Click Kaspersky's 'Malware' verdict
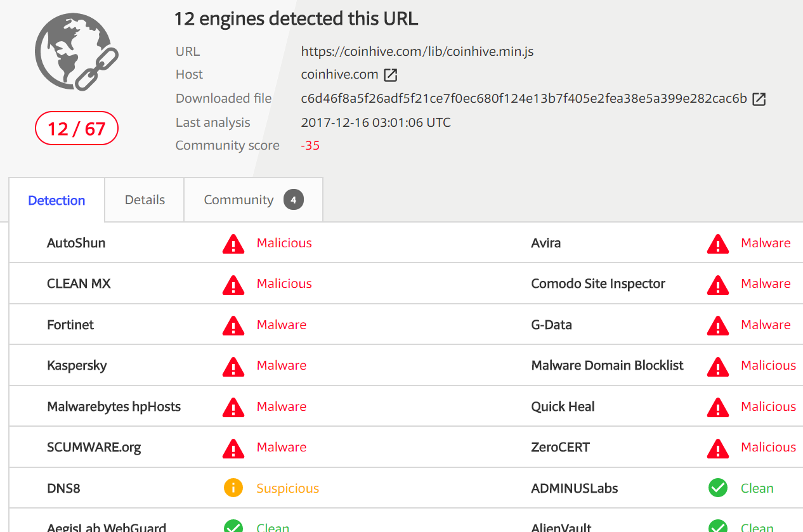803x532 pixels. (282, 365)
